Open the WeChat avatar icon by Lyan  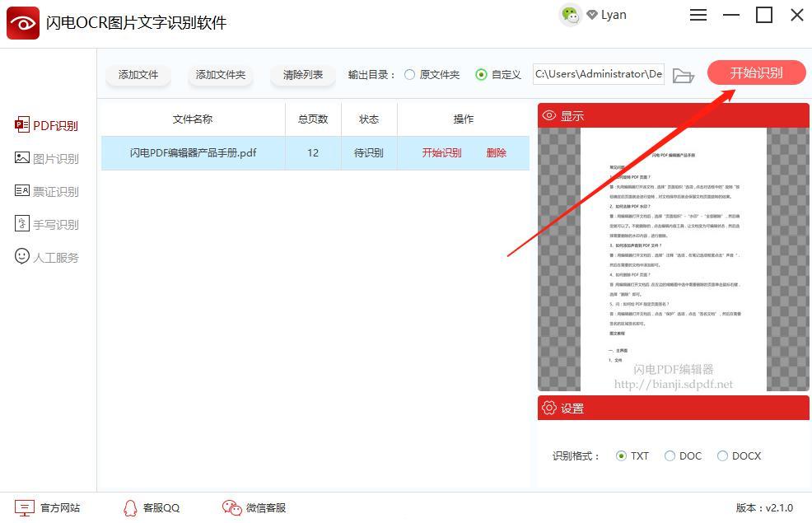tap(570, 15)
